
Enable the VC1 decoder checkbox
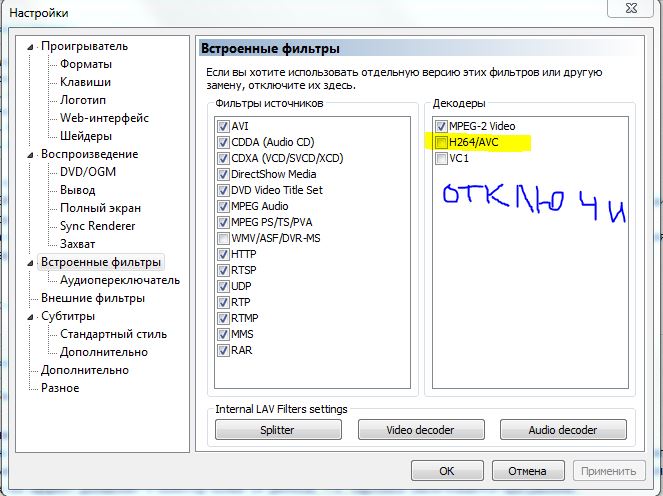(441, 159)
